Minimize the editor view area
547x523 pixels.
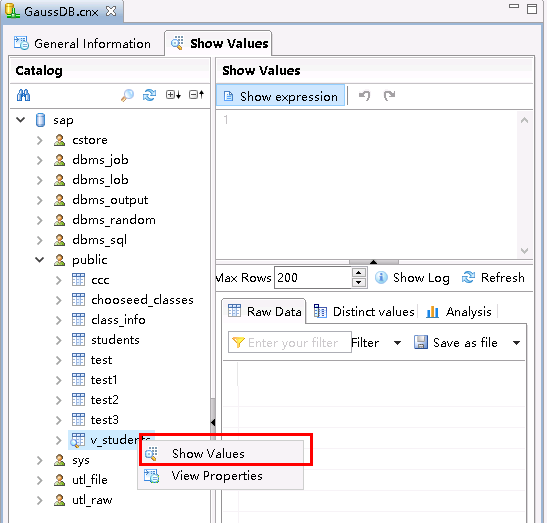pyautogui.click(x=514, y=6)
